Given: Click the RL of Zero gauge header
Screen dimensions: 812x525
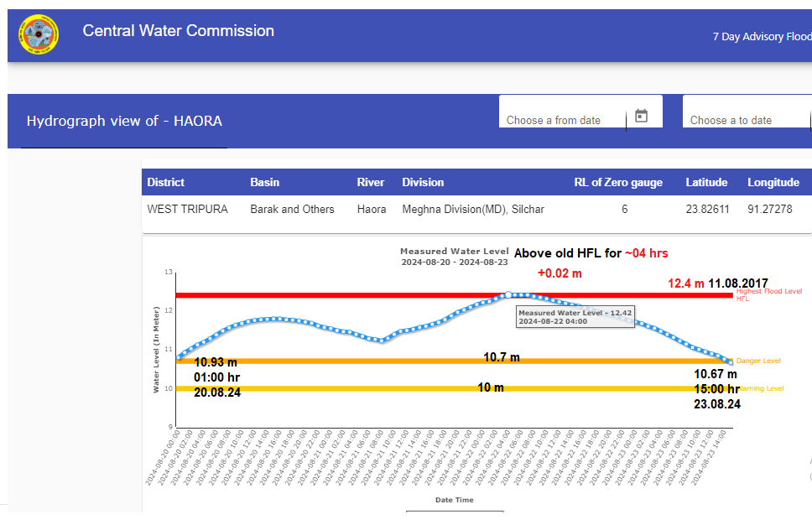Looking at the screenshot, I should 617,182.
